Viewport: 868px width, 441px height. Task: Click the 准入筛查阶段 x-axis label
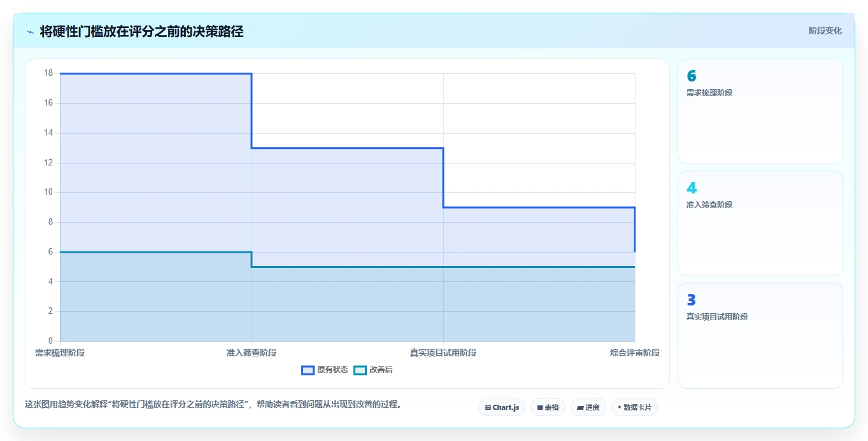click(x=252, y=353)
